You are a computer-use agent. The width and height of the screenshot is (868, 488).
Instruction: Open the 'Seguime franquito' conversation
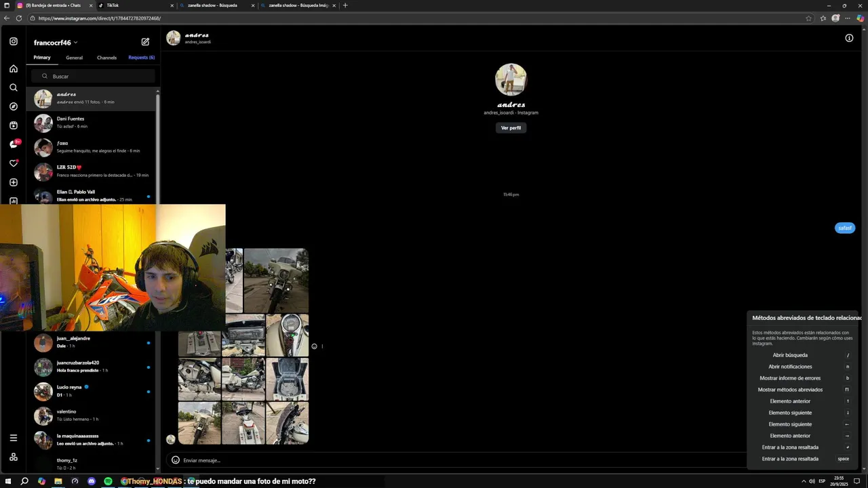coord(92,147)
